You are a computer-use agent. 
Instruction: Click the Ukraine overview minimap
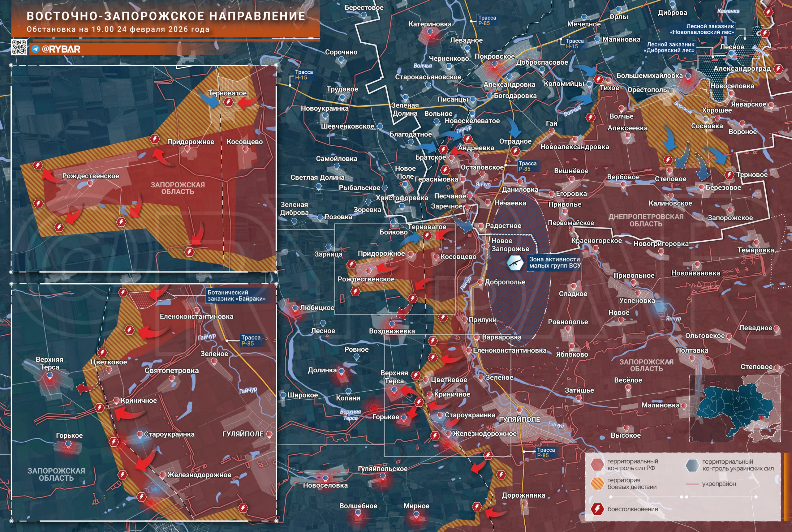tap(735, 409)
